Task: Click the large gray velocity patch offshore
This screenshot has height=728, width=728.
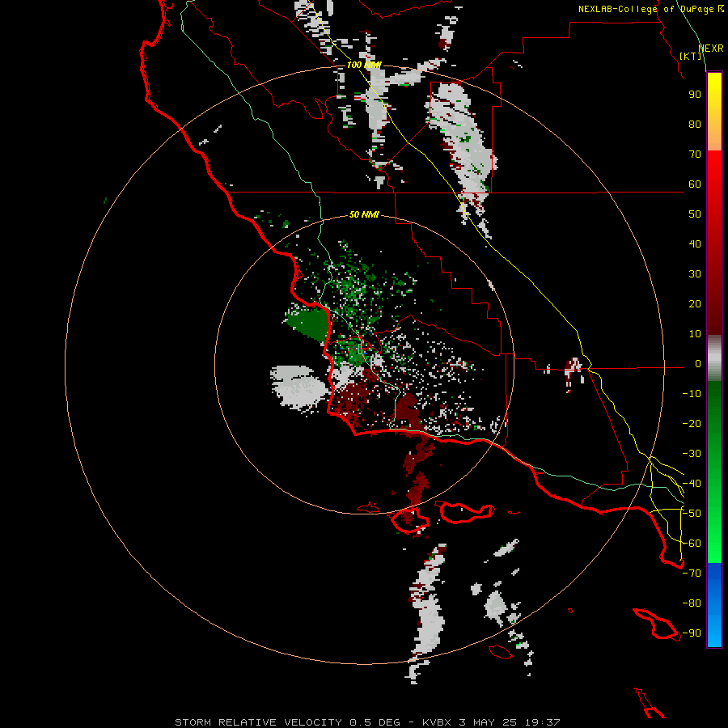Action: coord(299,387)
